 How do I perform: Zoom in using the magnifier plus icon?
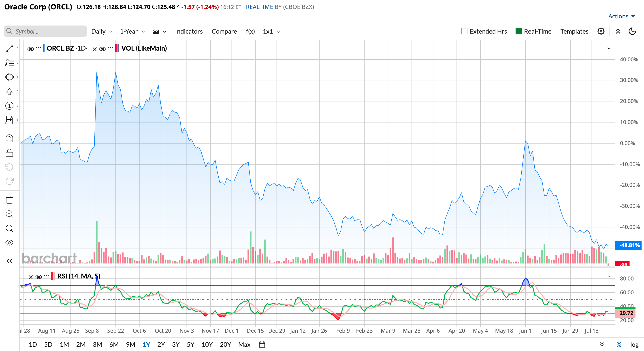(9, 214)
